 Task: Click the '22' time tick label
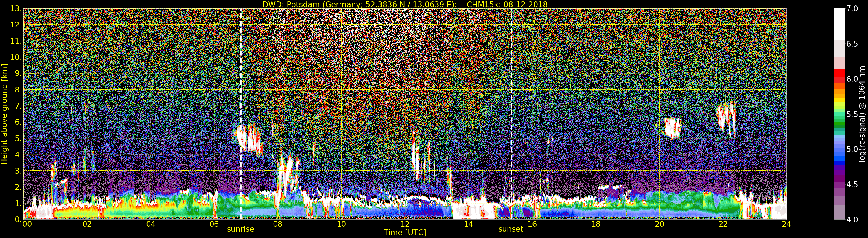pos(723,224)
